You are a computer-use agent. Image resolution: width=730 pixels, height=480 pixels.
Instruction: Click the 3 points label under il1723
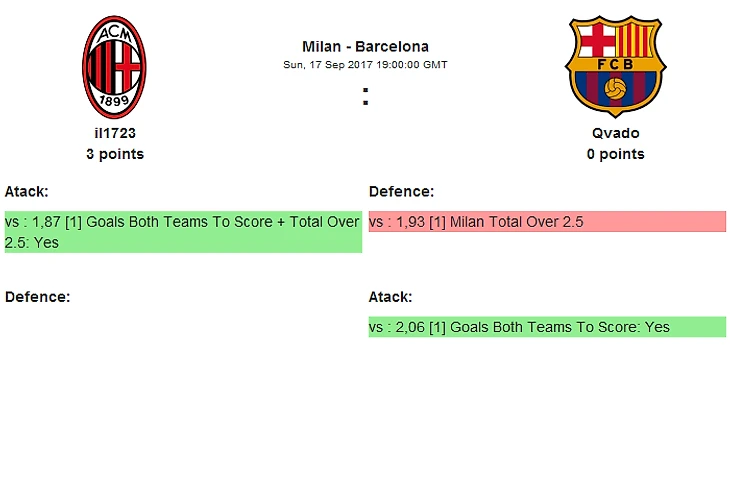coord(114,154)
